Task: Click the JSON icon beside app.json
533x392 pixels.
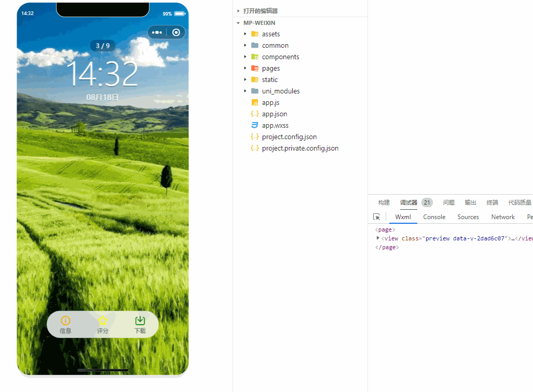Action: click(255, 114)
